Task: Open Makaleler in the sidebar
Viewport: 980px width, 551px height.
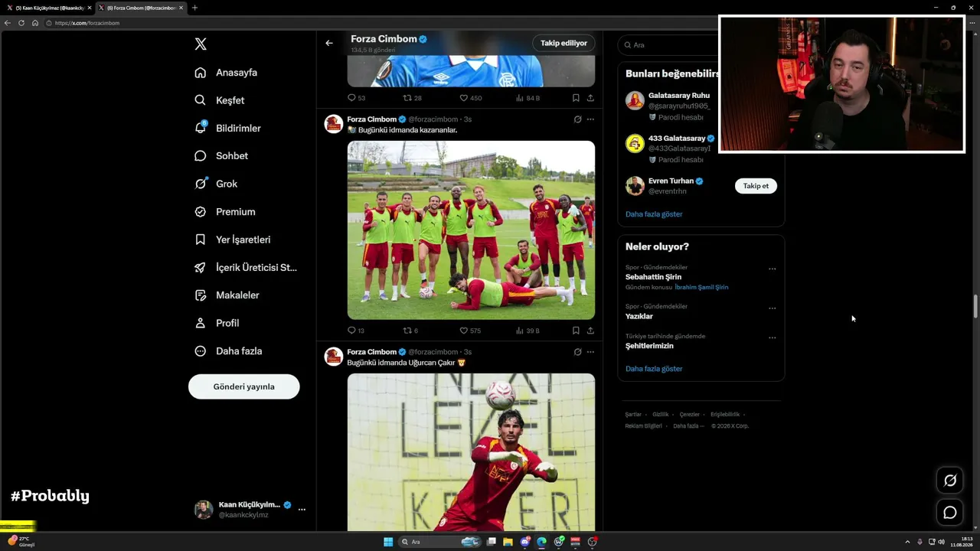Action: [227, 295]
